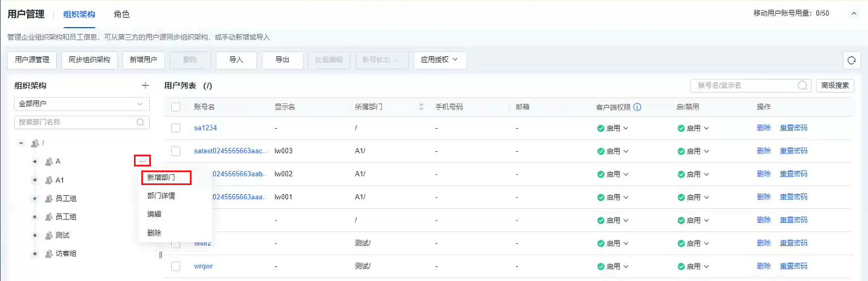
Task: Open the three-dot menu for department A
Action: pyautogui.click(x=142, y=161)
